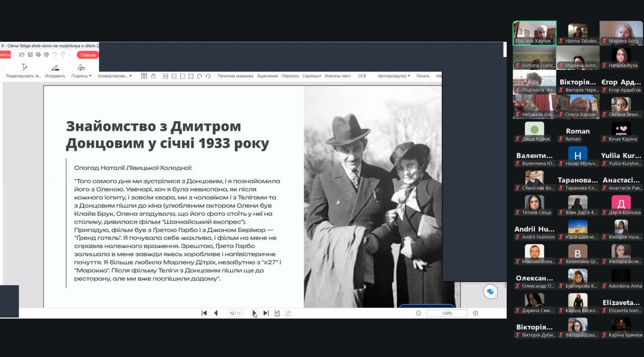Image resolution: width=644 pixels, height=357 pixels.
Task: Select Роксана Харчук participant video thumbnail
Action: (x=534, y=33)
